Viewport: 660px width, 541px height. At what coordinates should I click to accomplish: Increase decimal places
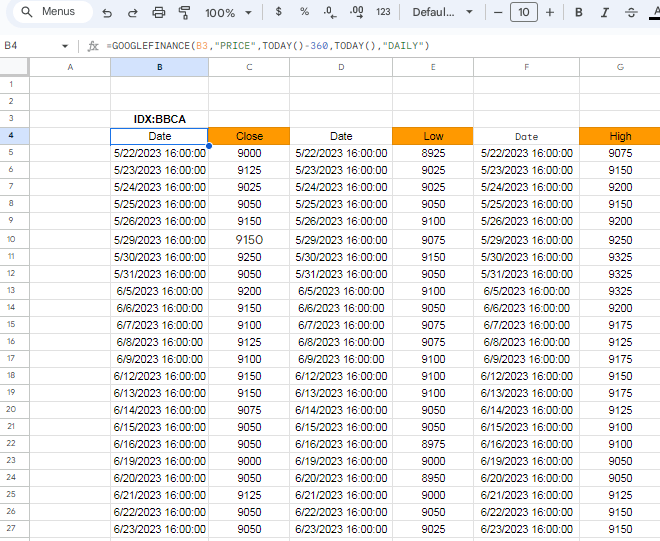[x=357, y=13]
